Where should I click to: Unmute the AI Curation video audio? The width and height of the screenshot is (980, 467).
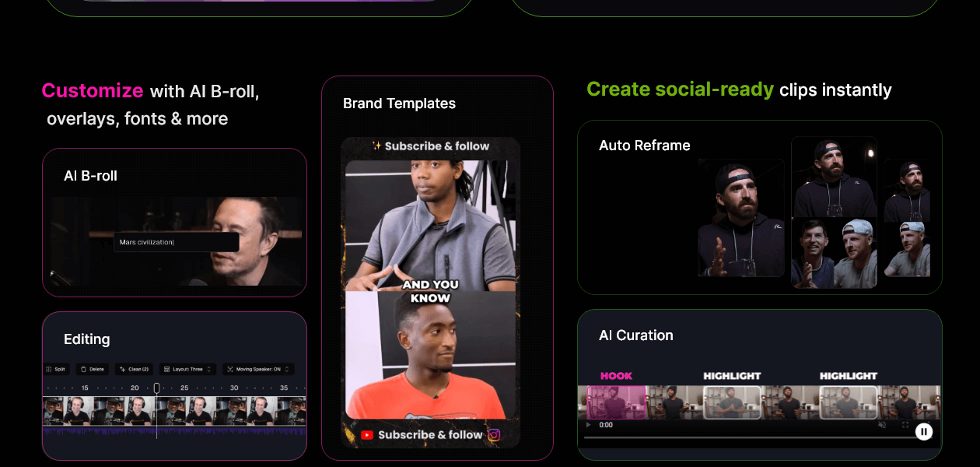(882, 425)
